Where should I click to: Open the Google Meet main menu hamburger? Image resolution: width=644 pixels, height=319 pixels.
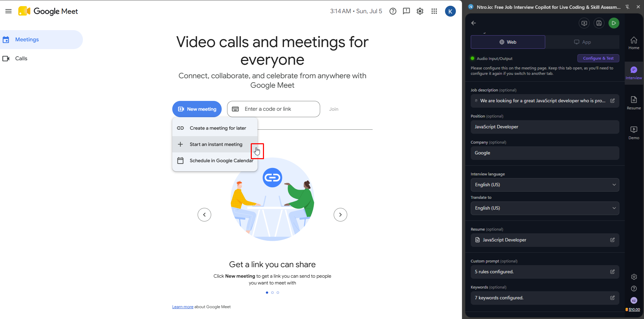8,11
